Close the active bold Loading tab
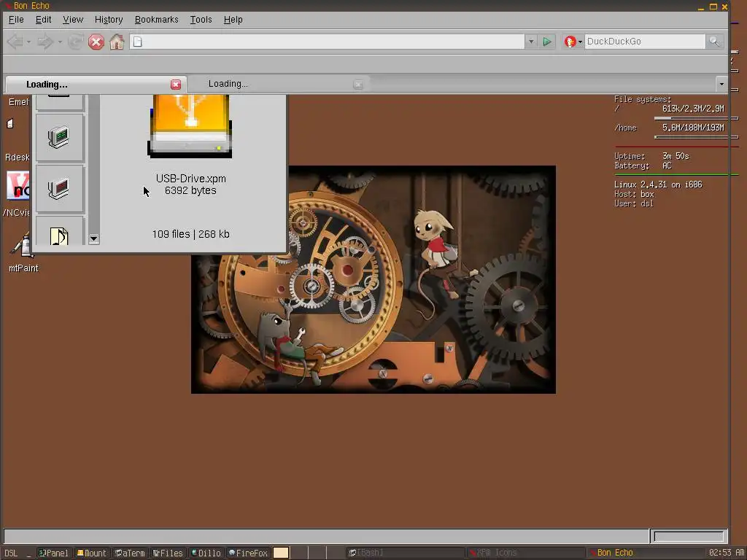Viewport: 747px width, 560px height. pos(176,85)
